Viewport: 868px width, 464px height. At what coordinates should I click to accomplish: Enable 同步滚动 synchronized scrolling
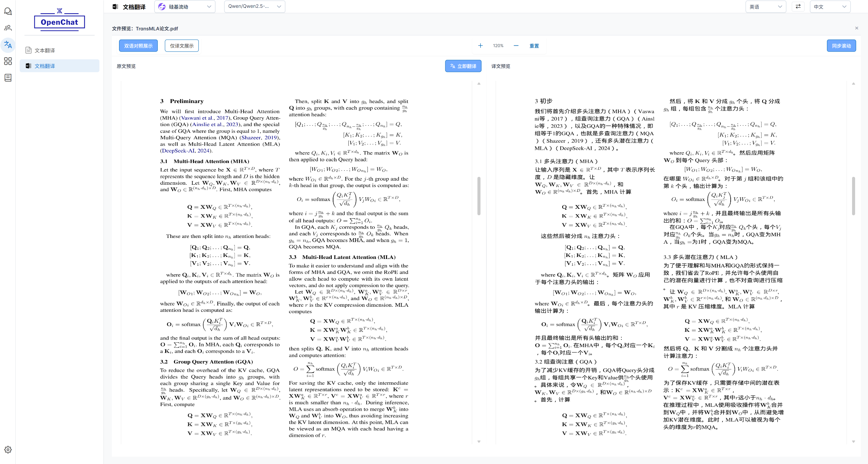pos(842,45)
